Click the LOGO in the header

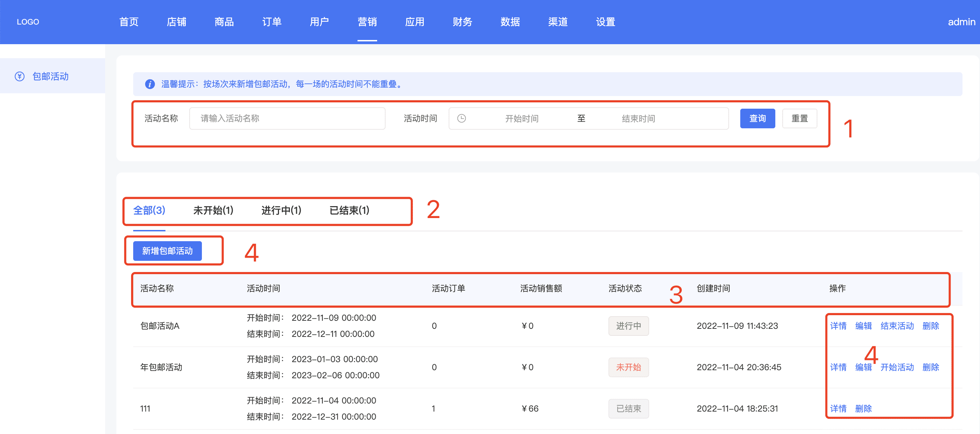coord(28,22)
